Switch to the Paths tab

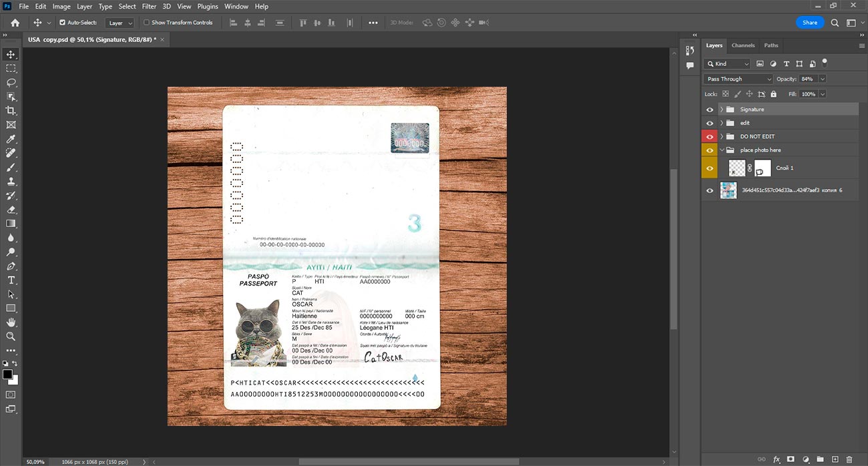click(771, 45)
